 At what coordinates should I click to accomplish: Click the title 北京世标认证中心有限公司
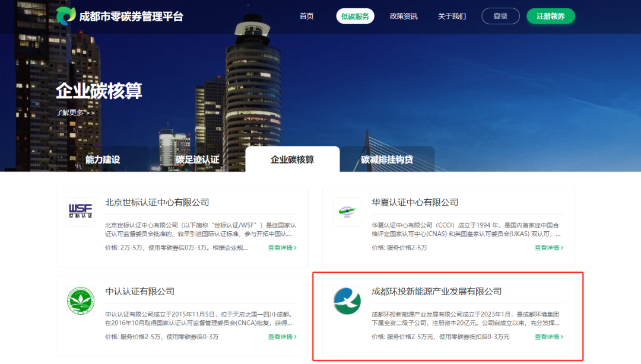click(157, 202)
